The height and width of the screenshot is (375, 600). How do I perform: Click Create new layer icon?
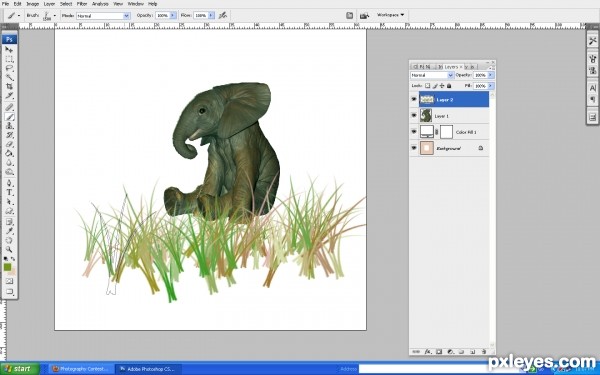[473, 351]
